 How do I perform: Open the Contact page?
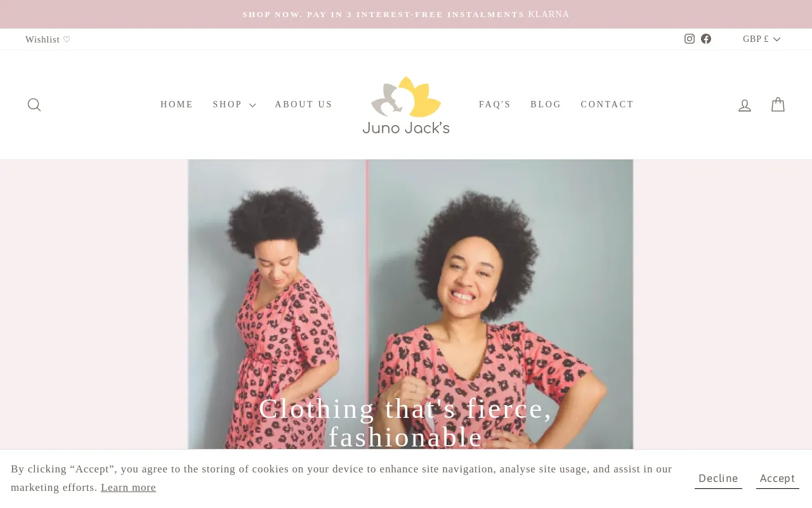pos(607,105)
